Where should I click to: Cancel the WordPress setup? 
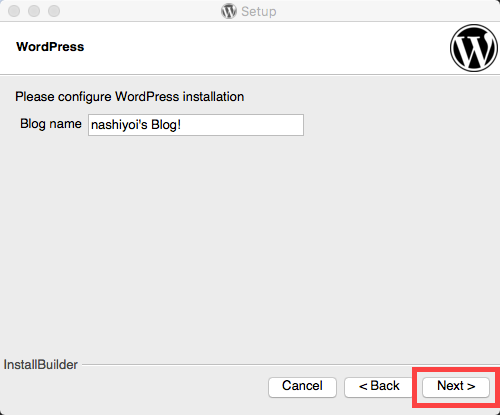[302, 387]
